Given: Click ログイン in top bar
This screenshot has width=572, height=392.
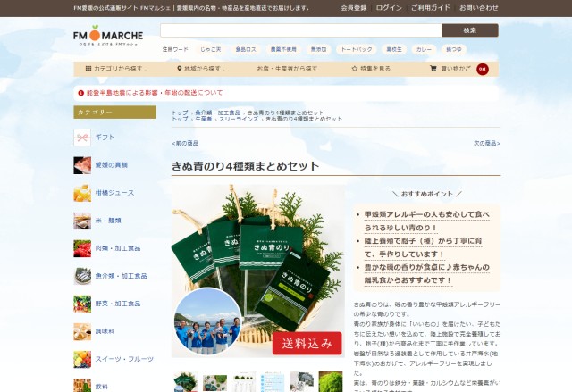Looking at the screenshot, I should point(389,8).
